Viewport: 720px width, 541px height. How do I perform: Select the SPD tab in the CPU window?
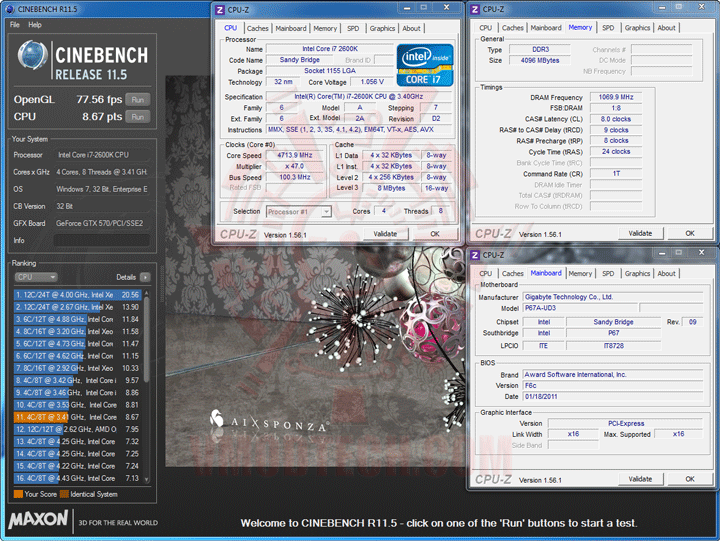click(x=353, y=28)
